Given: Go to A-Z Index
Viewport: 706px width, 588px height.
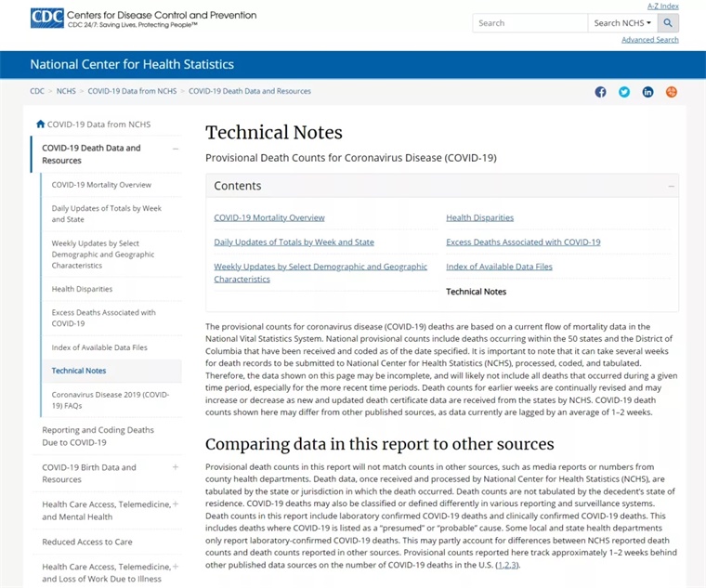Looking at the screenshot, I should click(662, 7).
